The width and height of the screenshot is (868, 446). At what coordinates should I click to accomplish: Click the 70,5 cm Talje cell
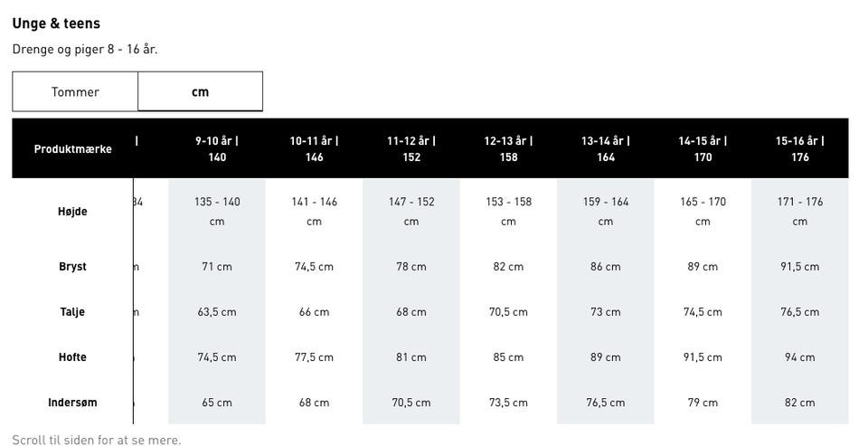[x=508, y=312]
